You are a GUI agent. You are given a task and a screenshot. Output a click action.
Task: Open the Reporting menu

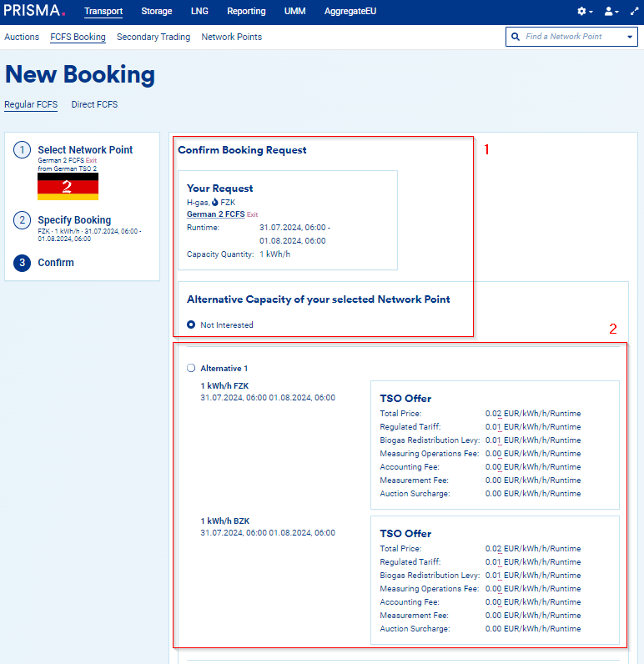[x=246, y=12]
